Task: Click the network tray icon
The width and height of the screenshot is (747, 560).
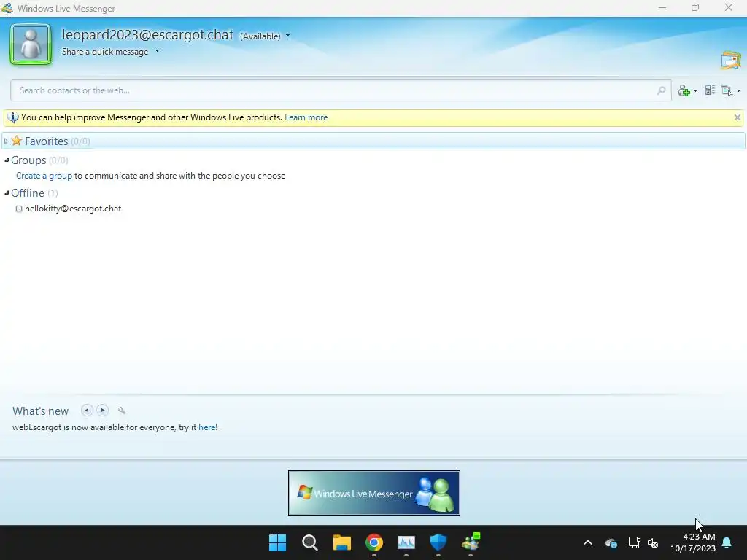Action: click(x=634, y=542)
